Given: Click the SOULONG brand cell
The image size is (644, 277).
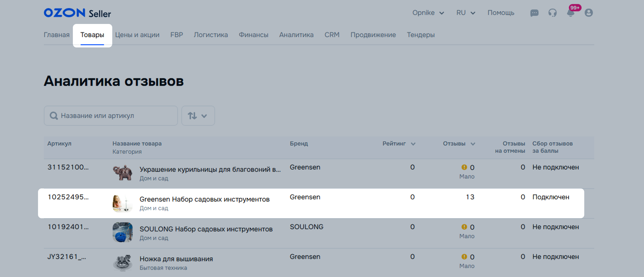Looking at the screenshot, I should [x=307, y=227].
